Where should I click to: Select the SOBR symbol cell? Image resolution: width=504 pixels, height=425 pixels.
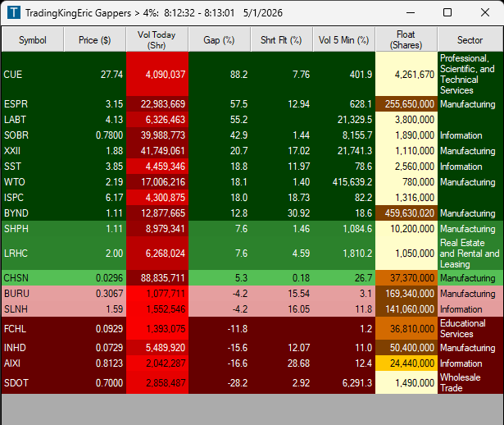tap(33, 135)
